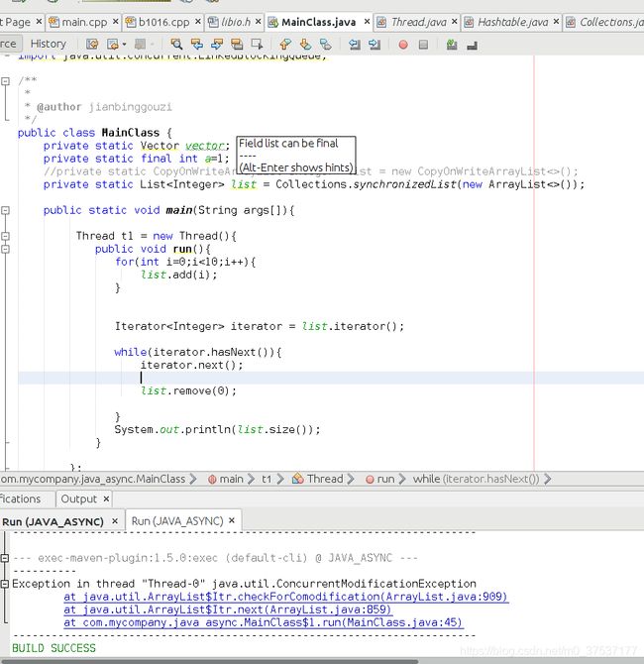This screenshot has width=644, height=664.
Task: Click the run breadcrumb item
Action: point(380,479)
